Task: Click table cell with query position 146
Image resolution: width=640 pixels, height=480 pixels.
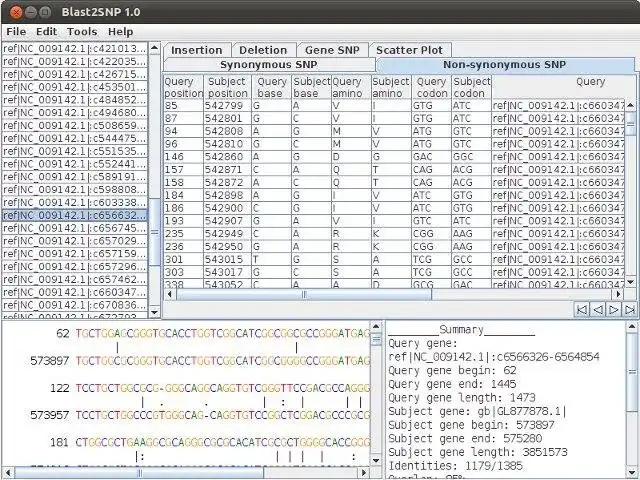Action: [183, 157]
